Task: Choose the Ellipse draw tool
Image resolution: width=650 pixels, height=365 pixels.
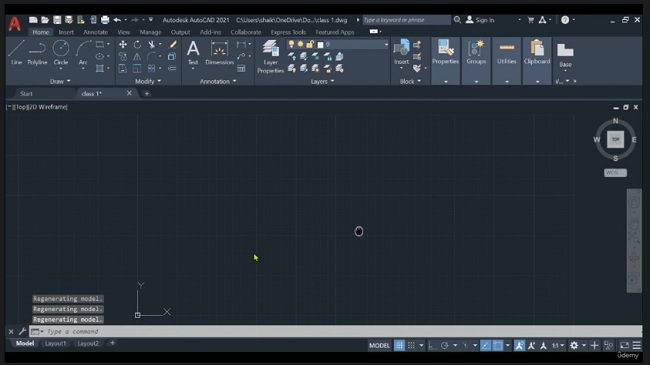Action: (100, 56)
